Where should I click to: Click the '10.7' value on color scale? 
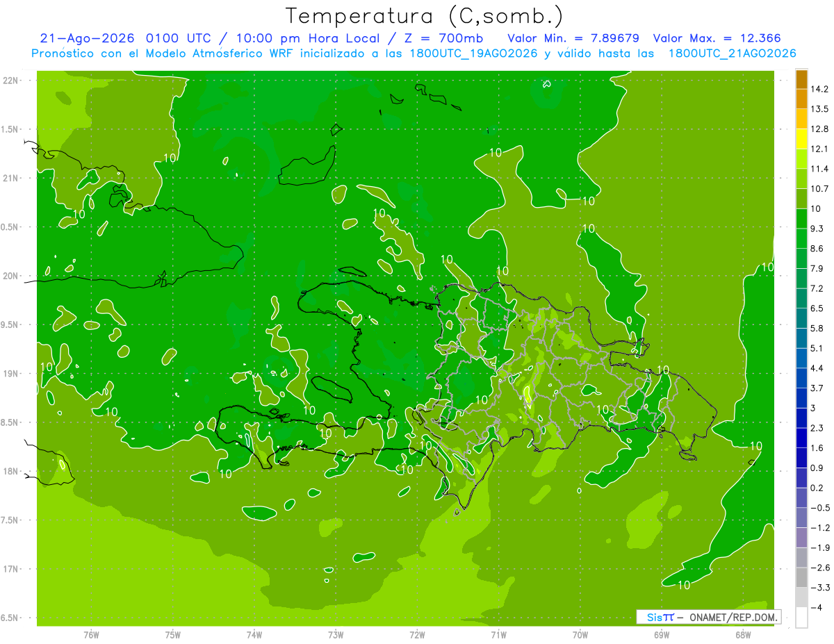pyautogui.click(x=819, y=189)
